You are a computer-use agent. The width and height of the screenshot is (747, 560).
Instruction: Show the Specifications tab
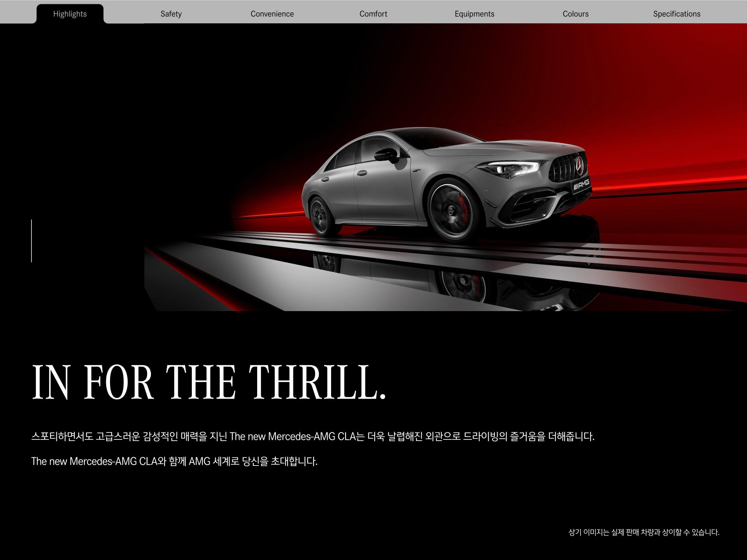677,14
